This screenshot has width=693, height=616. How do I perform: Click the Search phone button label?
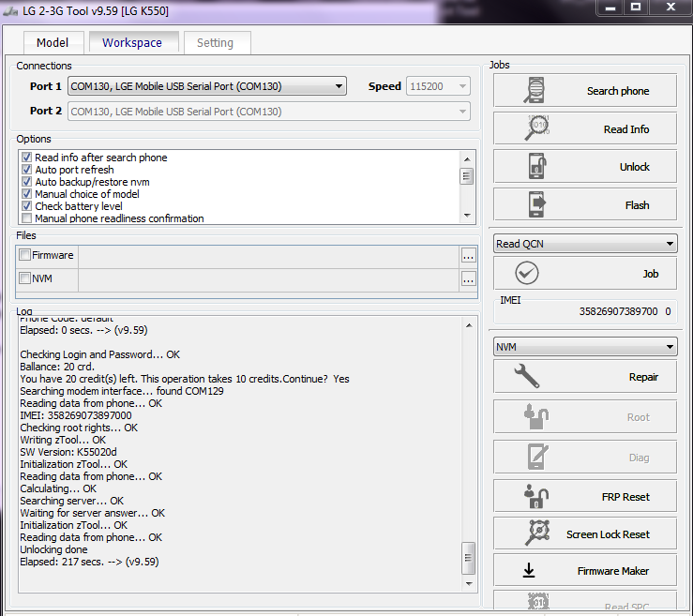618,91
